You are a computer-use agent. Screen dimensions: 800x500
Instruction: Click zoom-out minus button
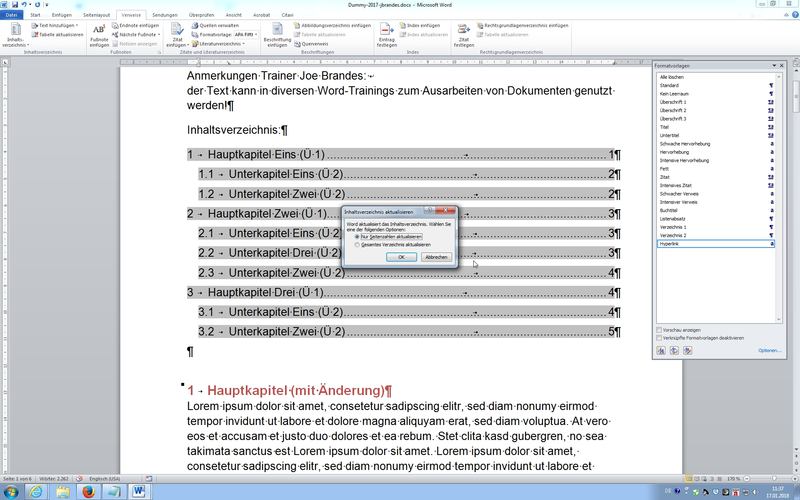click(746, 479)
